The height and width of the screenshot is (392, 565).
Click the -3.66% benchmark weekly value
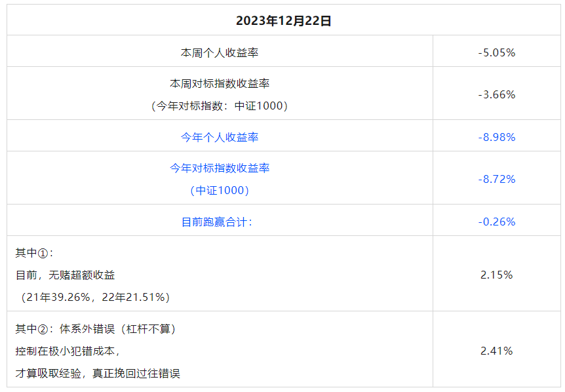point(497,95)
